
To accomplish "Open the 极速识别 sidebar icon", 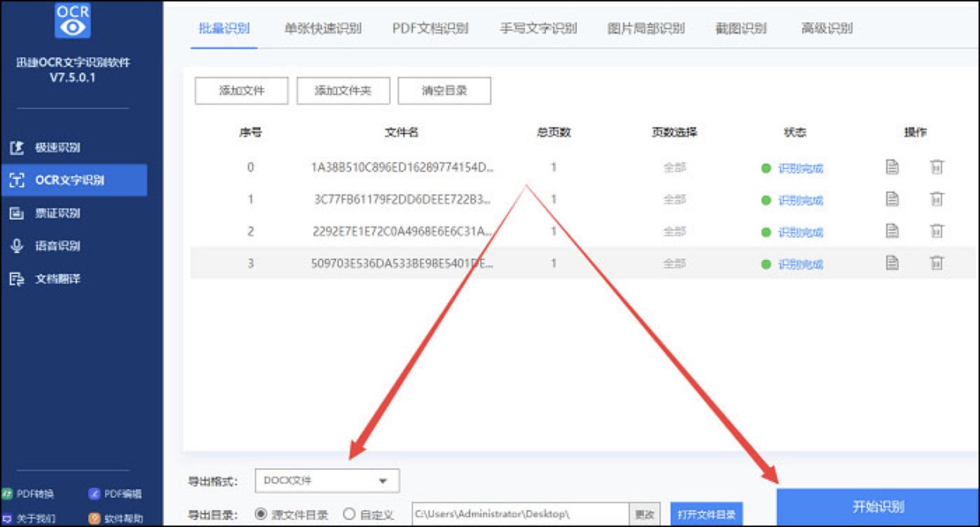I will pyautogui.click(x=16, y=147).
